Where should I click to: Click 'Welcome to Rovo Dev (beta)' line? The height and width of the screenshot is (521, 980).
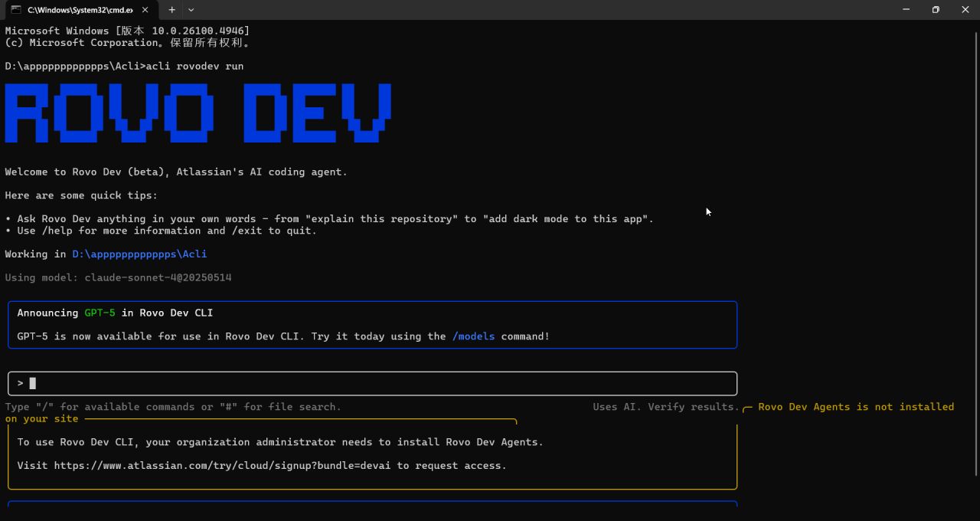coord(176,172)
